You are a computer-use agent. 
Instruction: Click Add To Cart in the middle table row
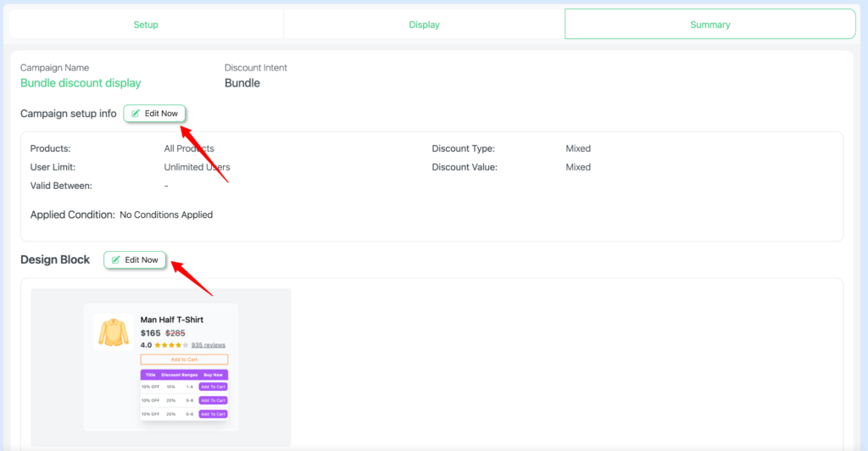(x=213, y=400)
